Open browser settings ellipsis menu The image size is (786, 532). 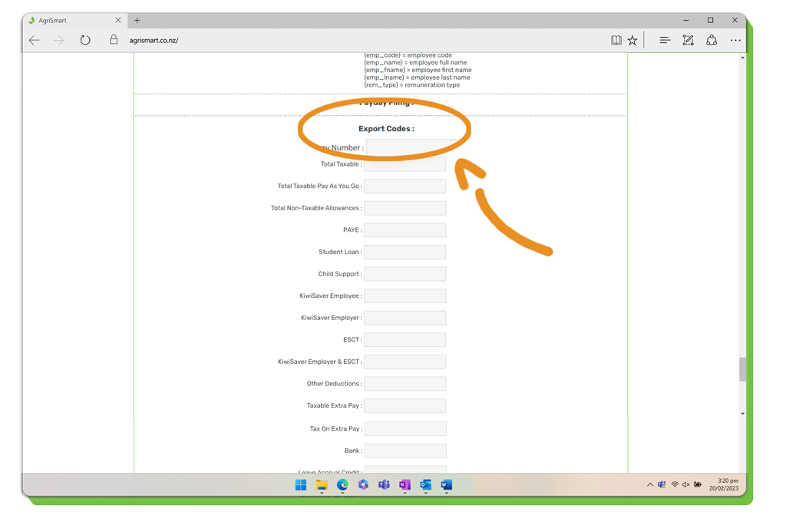tap(735, 41)
